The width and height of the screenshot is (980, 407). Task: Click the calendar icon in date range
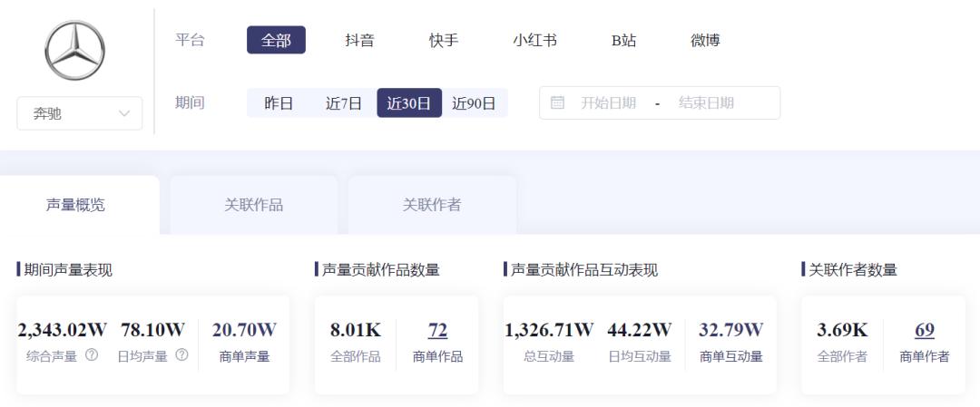(x=557, y=102)
